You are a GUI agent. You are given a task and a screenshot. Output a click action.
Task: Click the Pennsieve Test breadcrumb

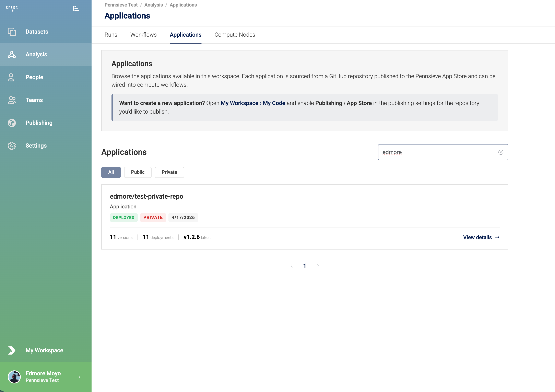(x=121, y=5)
